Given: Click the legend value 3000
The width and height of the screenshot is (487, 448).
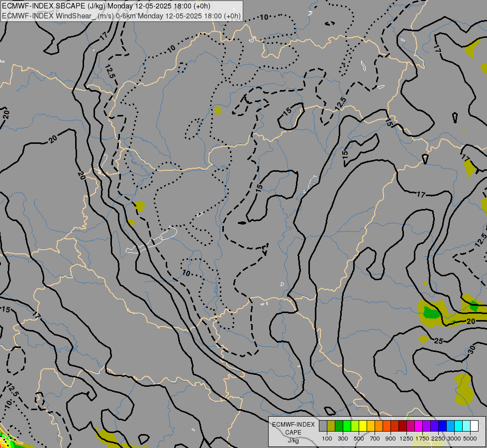Looking at the screenshot, I should pos(454,439).
